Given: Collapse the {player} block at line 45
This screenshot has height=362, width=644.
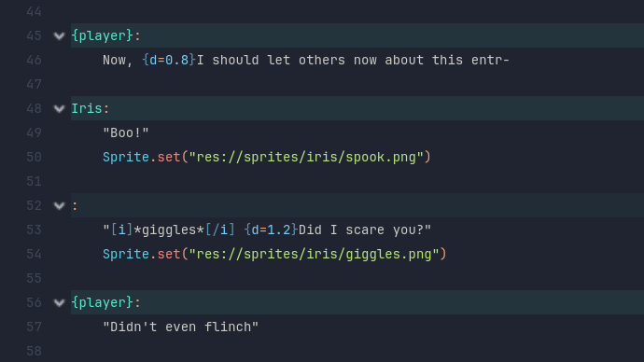Looking at the screenshot, I should (x=59, y=36).
